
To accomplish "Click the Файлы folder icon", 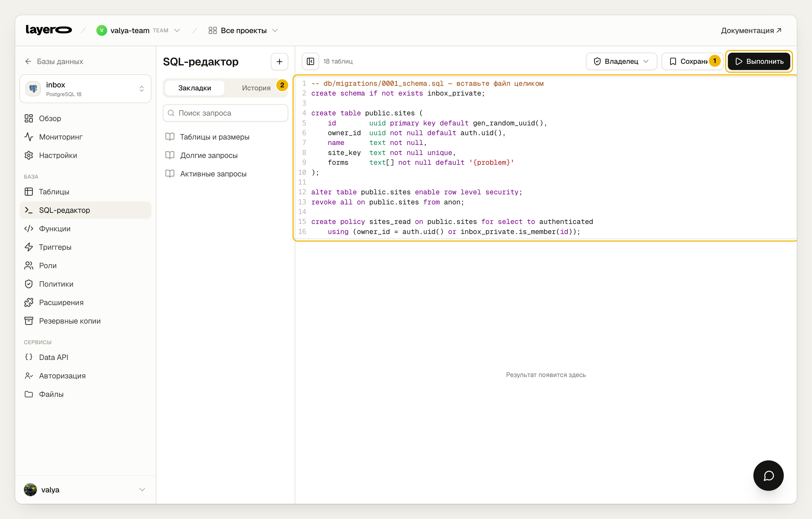I will point(29,394).
